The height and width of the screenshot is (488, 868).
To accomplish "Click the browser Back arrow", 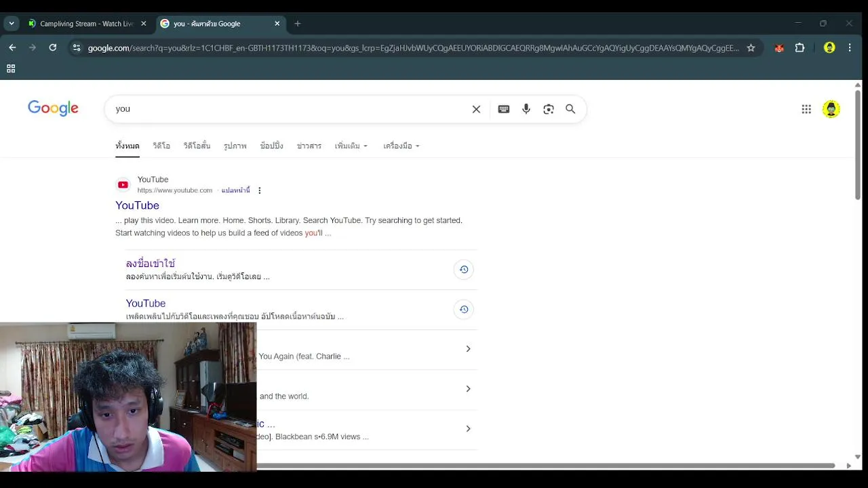I will coord(12,47).
